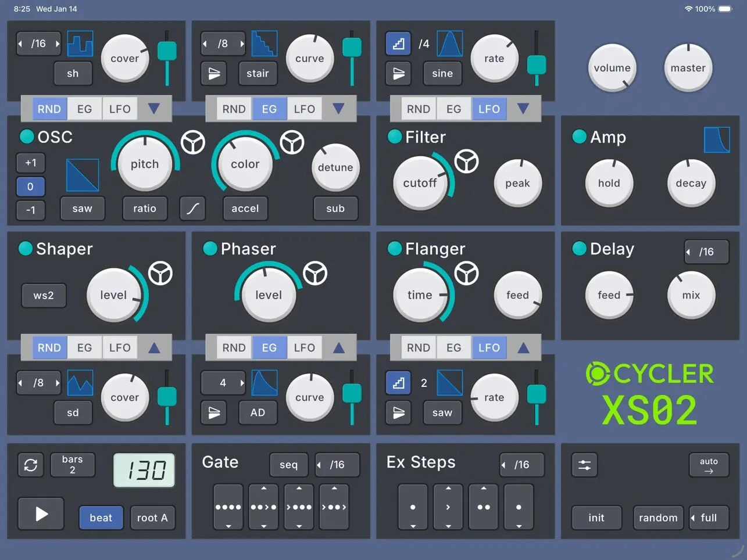This screenshot has width=747, height=560.
Task: Click the Gate seq button
Action: tap(289, 465)
